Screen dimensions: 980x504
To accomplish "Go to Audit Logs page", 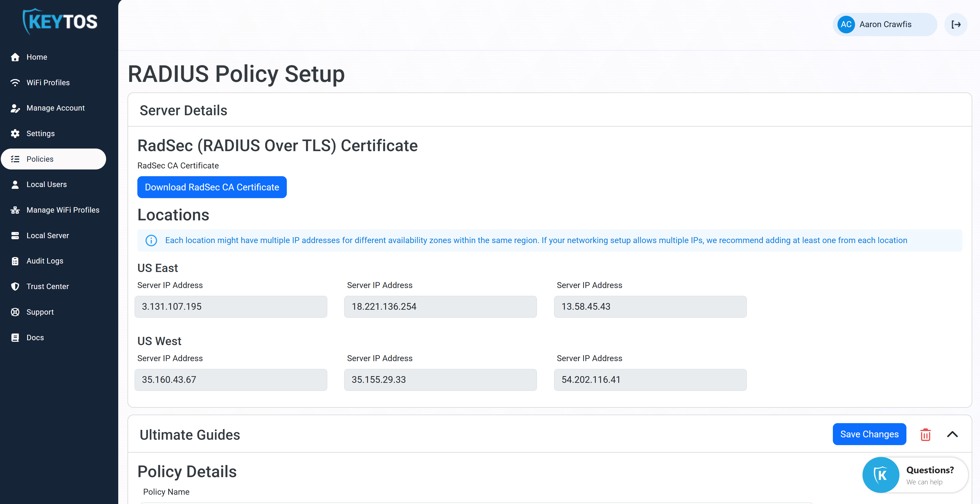I will point(44,261).
